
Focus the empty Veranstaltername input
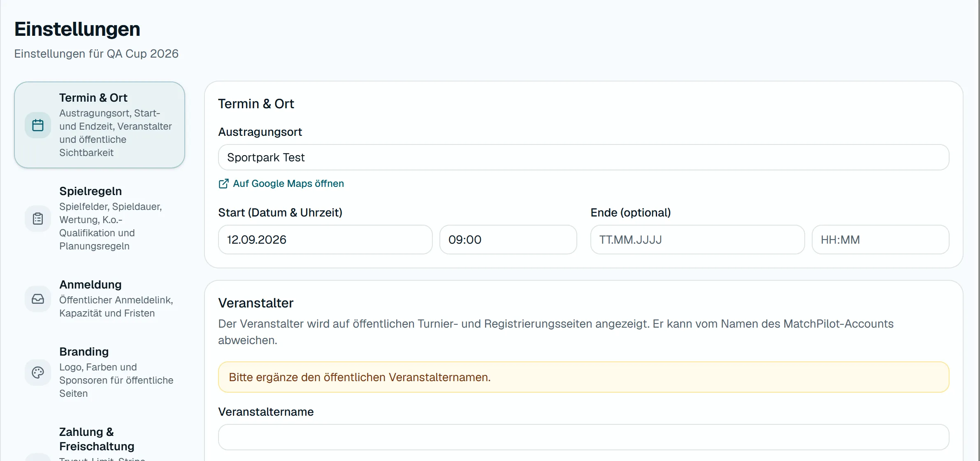point(583,437)
